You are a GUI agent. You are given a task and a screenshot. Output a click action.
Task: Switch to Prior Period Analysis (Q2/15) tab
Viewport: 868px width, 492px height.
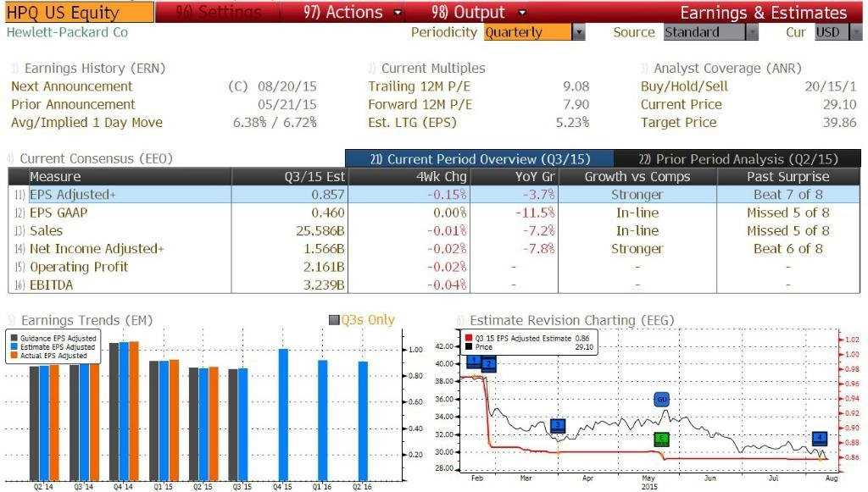point(738,158)
